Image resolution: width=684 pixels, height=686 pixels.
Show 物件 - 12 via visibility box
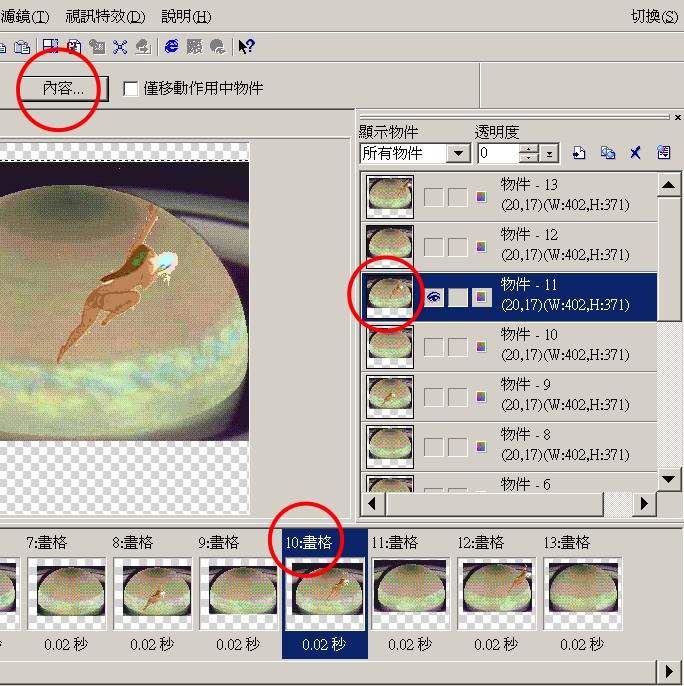pos(434,247)
